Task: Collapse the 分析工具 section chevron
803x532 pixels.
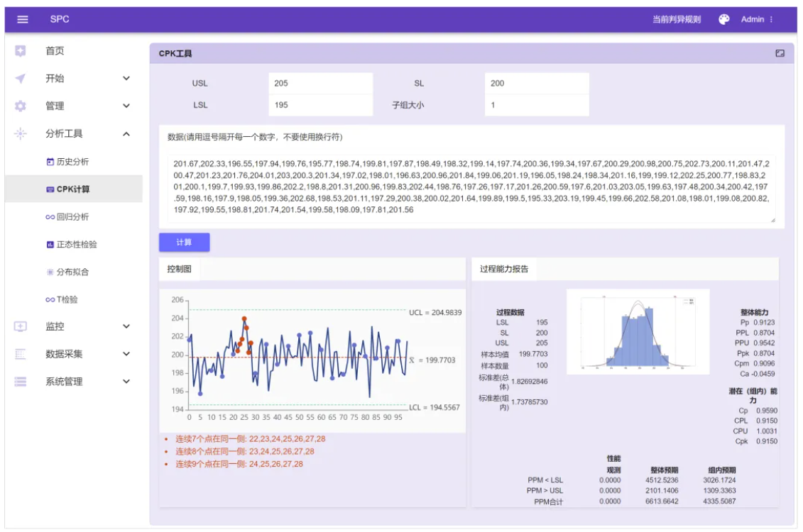Action: 126,133
